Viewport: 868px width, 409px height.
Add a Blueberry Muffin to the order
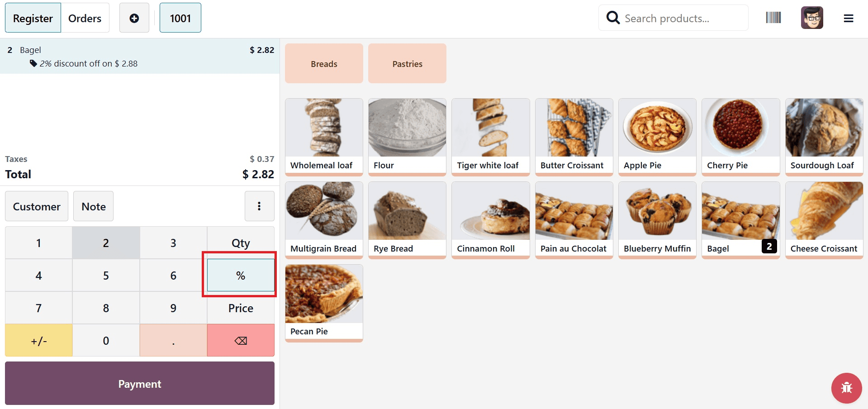click(657, 219)
